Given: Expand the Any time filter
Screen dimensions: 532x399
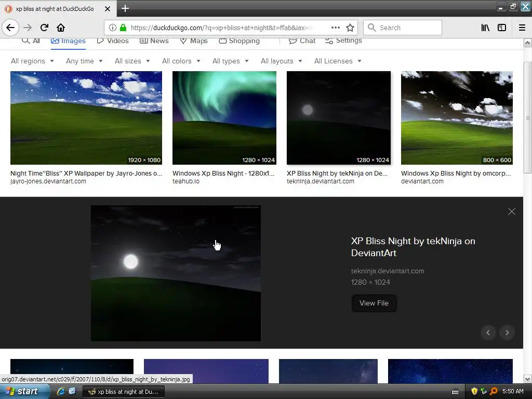Looking at the screenshot, I should click(84, 61).
